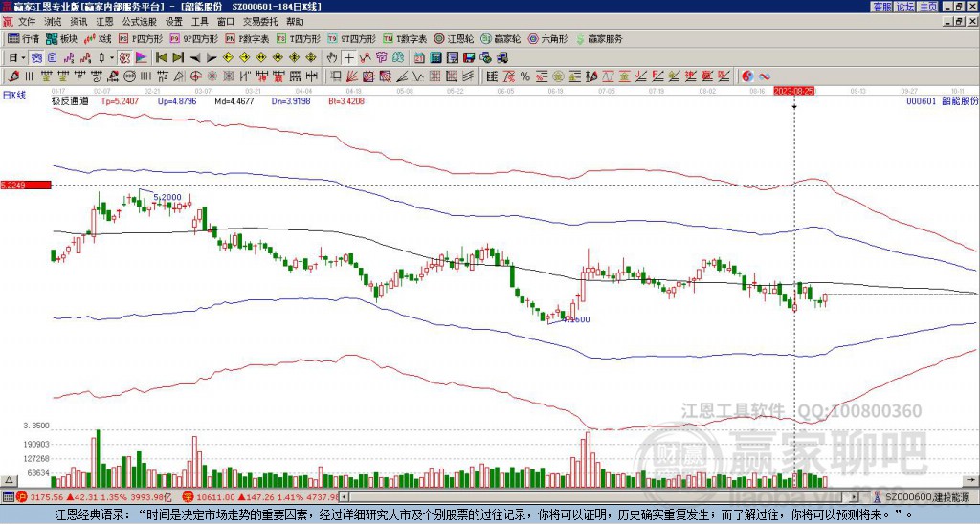Open the 9T四方形 tool

point(352,38)
